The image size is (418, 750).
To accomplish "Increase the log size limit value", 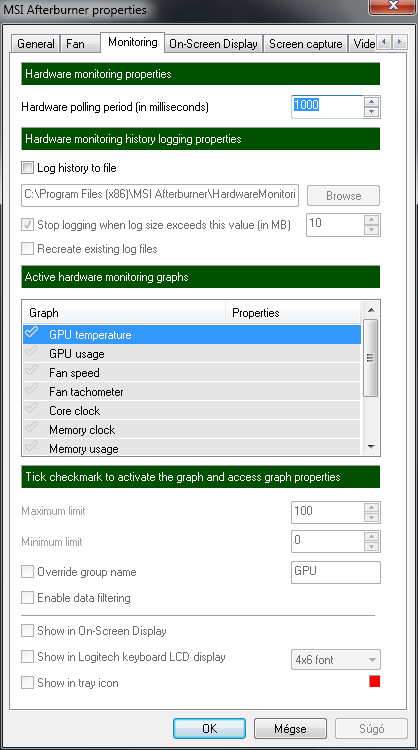I will [372, 220].
